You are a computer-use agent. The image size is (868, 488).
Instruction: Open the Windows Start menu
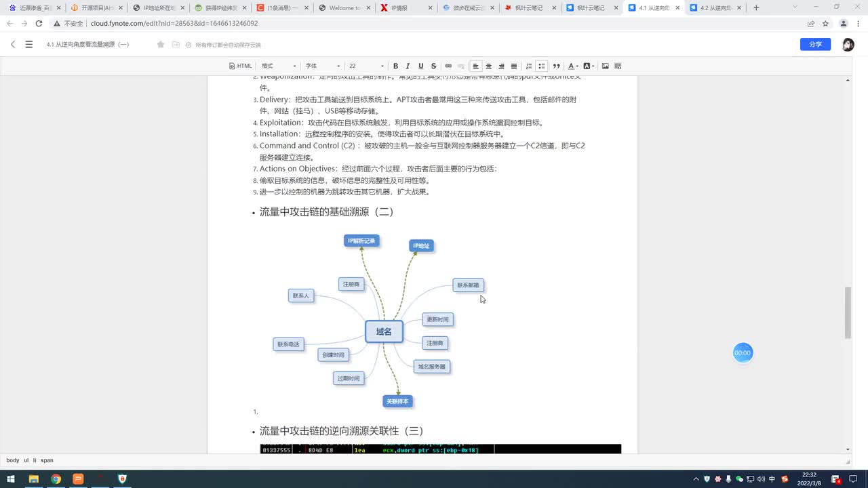click(x=11, y=479)
